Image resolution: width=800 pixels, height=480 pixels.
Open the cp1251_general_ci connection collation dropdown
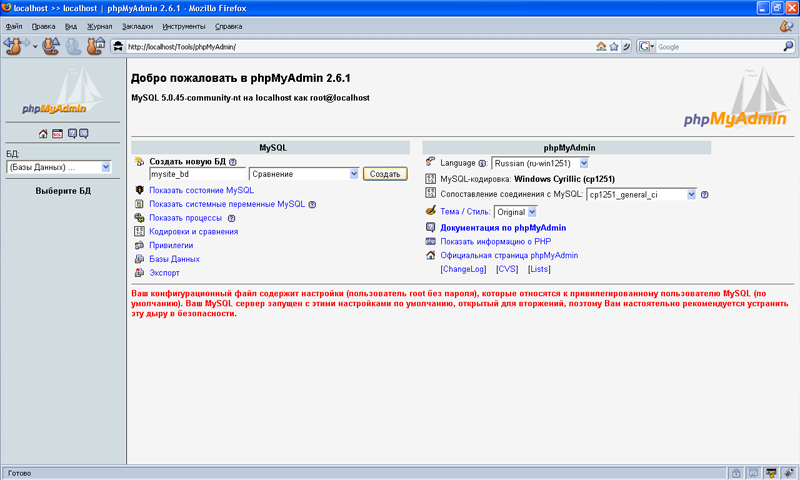(x=641, y=195)
